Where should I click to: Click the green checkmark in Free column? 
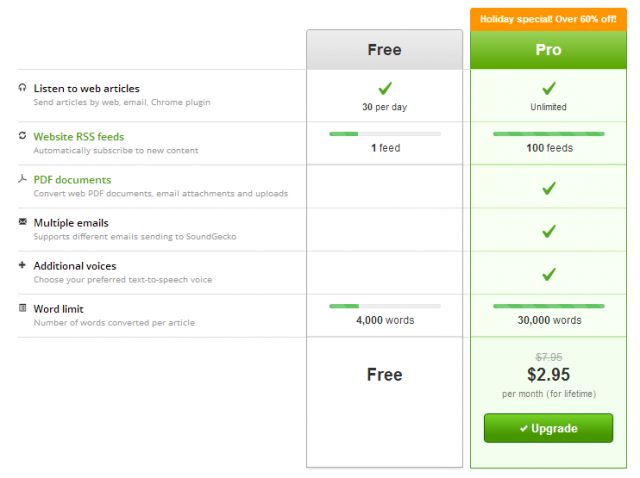coord(385,88)
